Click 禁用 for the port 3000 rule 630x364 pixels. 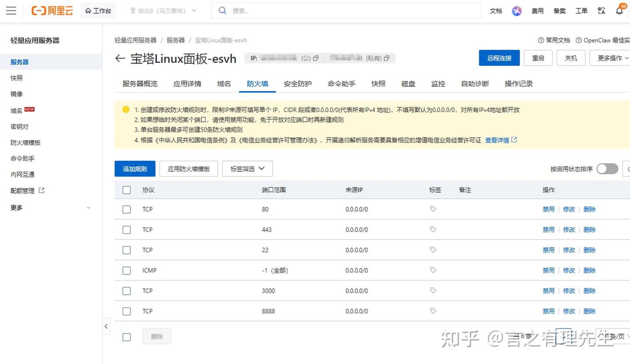[x=549, y=291]
